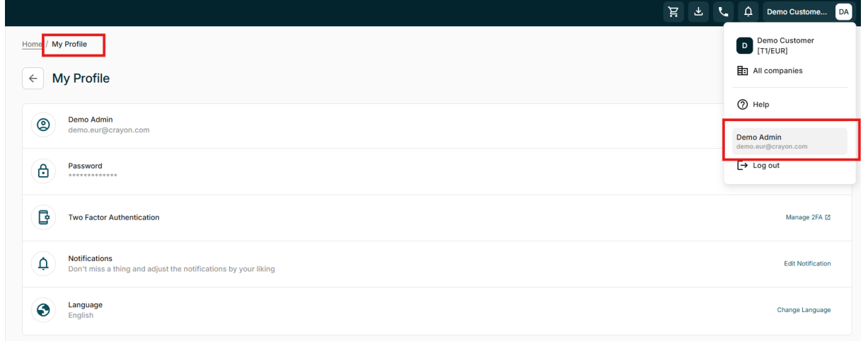The width and height of the screenshot is (868, 344).
Task: Open the notifications bell in header
Action: (748, 11)
